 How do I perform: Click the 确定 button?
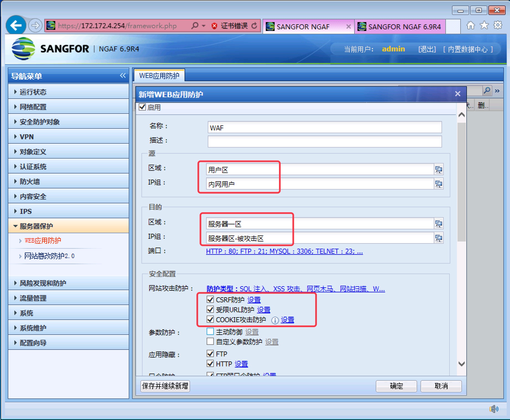(x=396, y=386)
